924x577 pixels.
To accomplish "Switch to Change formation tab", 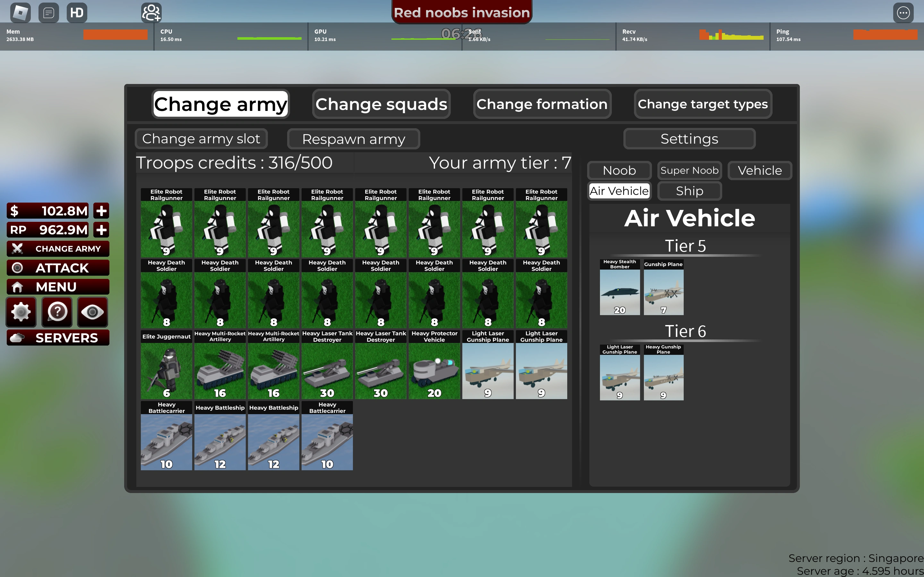I will point(542,104).
